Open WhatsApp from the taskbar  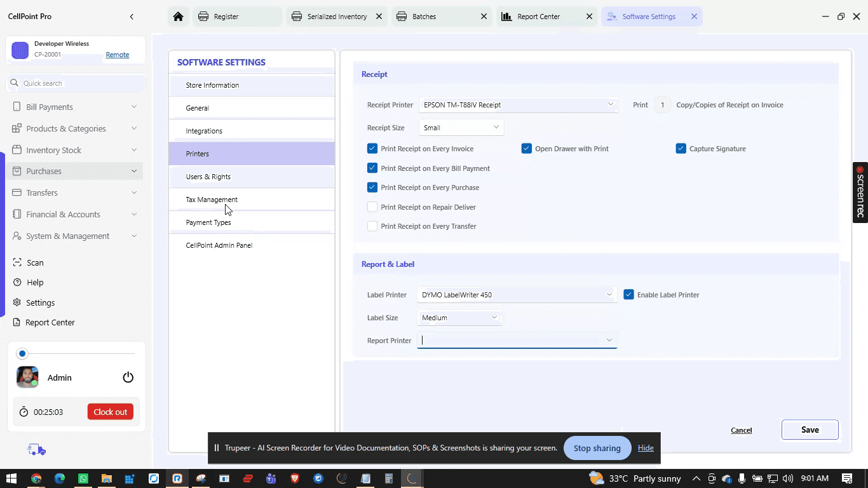pos(83,478)
